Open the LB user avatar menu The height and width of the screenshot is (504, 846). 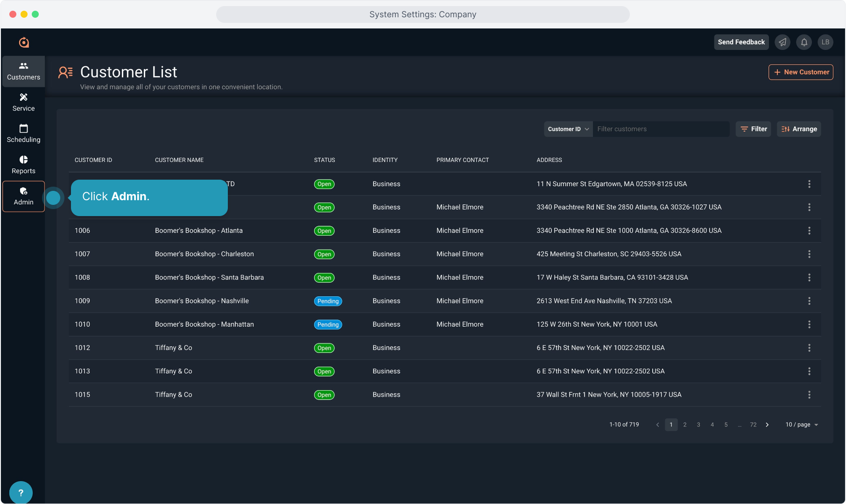pyautogui.click(x=825, y=42)
